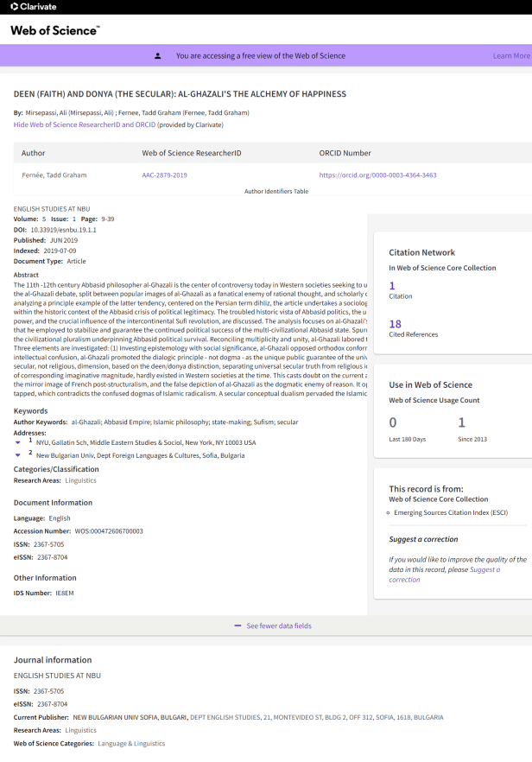This screenshot has width=532, height=762.
Task: Collapse with See fewer data fields
Action: pyautogui.click(x=279, y=625)
